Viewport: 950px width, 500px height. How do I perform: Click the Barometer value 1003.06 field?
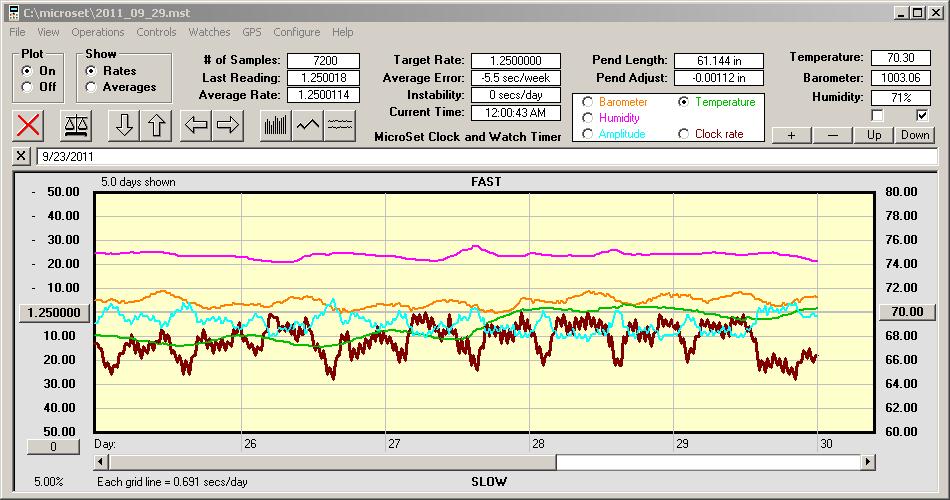click(x=900, y=78)
